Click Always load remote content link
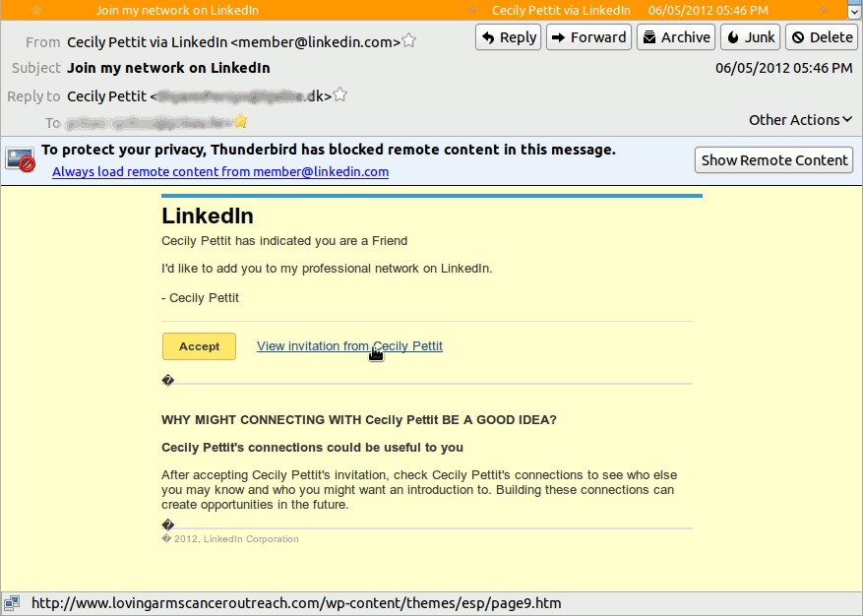Image resolution: width=863 pixels, height=616 pixels. click(220, 171)
